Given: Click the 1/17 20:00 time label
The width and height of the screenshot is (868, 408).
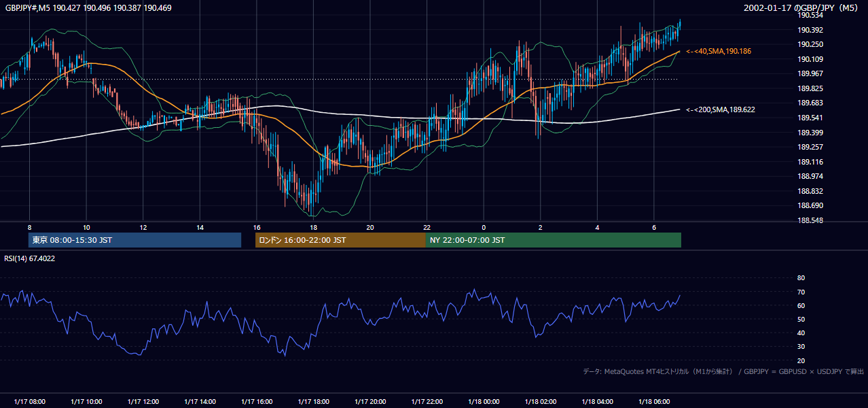Looking at the screenshot, I should 369,402.
